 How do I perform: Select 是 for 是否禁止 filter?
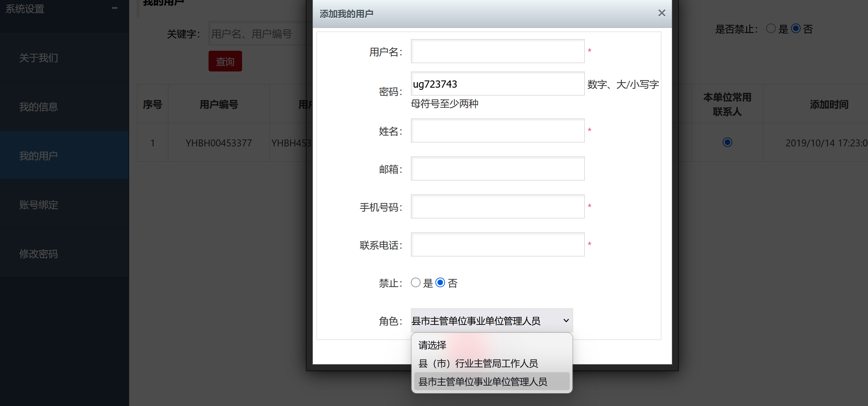(x=771, y=29)
